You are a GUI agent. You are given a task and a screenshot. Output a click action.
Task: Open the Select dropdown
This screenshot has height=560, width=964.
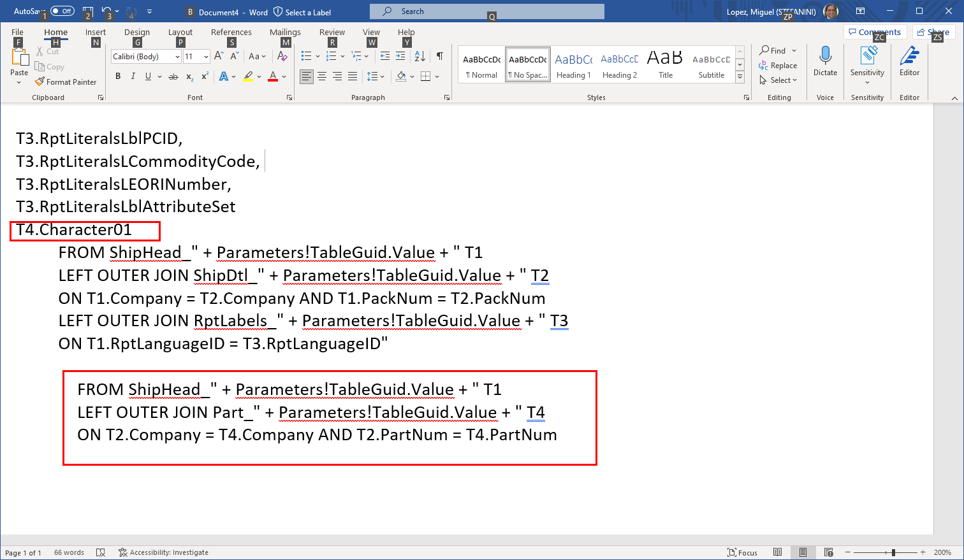[778, 80]
